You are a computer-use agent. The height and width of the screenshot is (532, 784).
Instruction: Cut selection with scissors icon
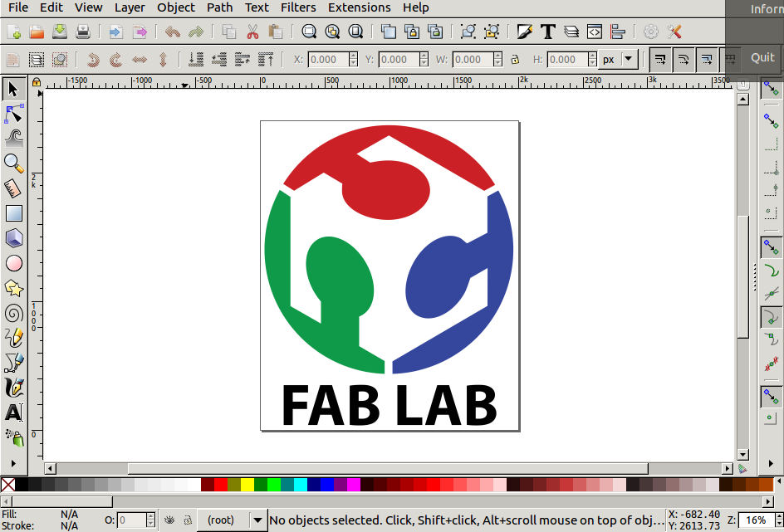click(252, 32)
